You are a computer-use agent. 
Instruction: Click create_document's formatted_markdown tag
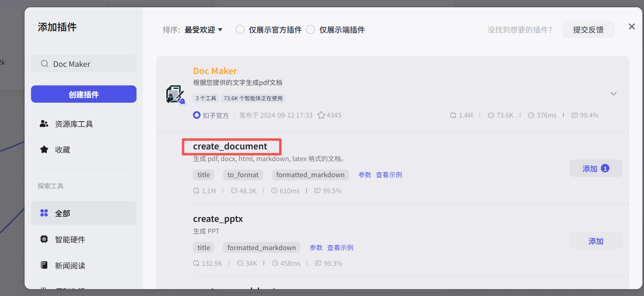pos(310,175)
